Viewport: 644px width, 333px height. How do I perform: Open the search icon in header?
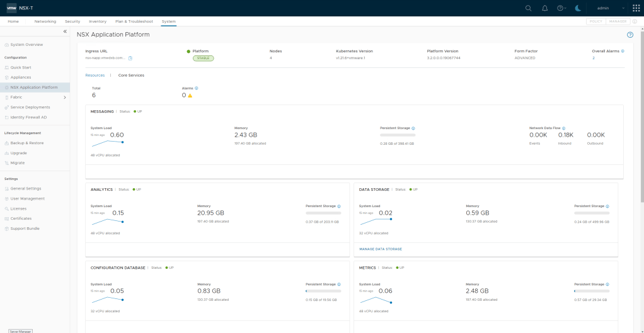click(529, 8)
